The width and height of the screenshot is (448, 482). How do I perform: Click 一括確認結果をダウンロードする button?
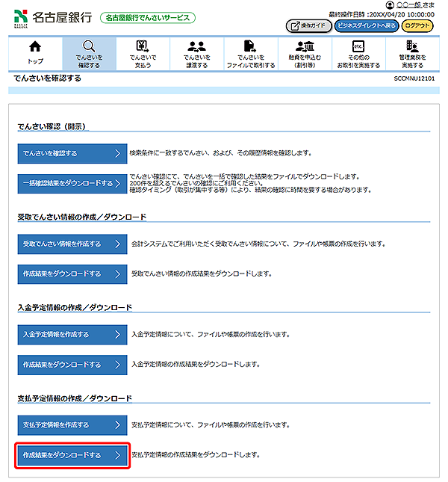tap(72, 183)
